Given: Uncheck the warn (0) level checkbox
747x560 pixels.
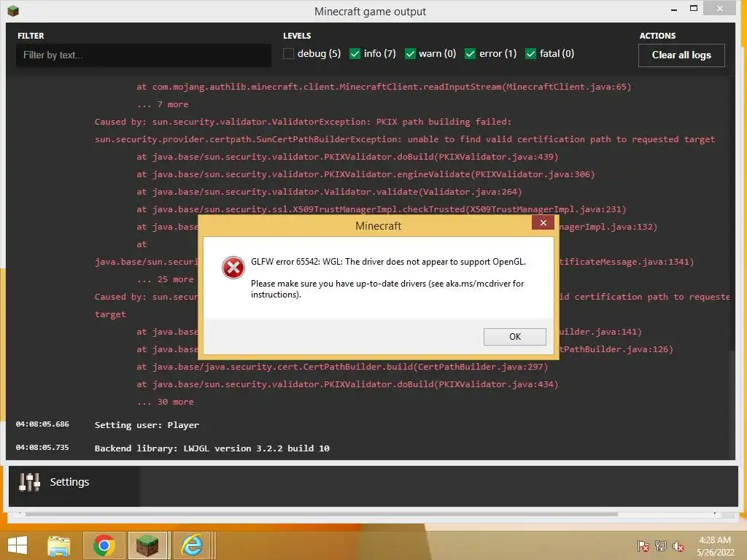Looking at the screenshot, I should pos(410,54).
